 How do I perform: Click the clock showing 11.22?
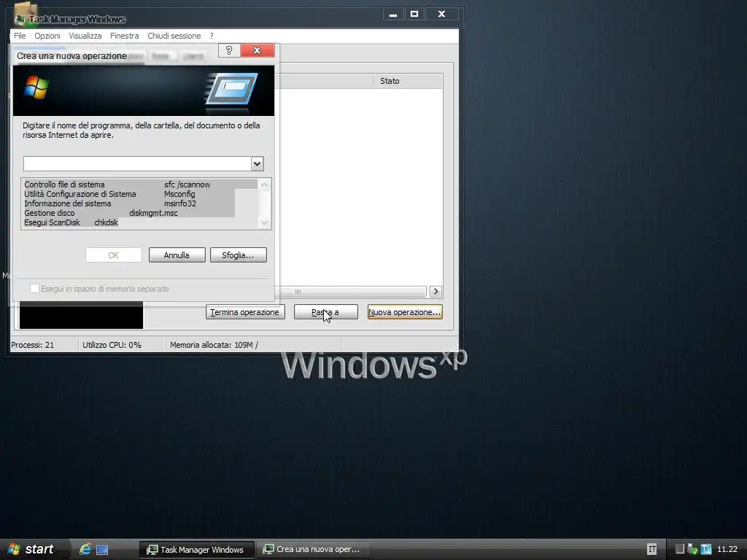pos(727,549)
